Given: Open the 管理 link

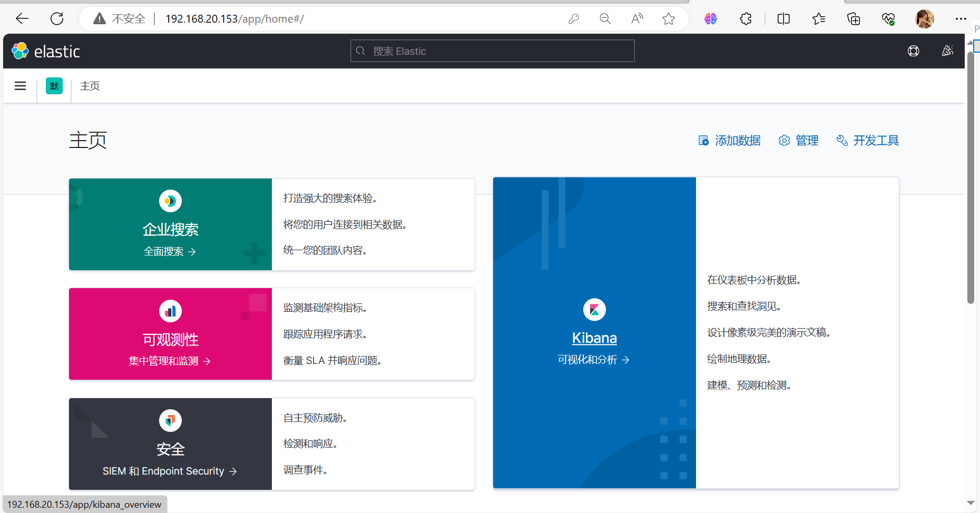Looking at the screenshot, I should (799, 141).
